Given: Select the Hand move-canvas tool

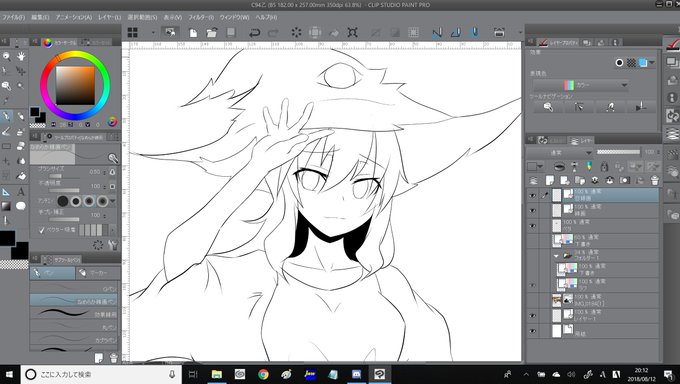Looking at the screenshot, I should tap(21, 56).
